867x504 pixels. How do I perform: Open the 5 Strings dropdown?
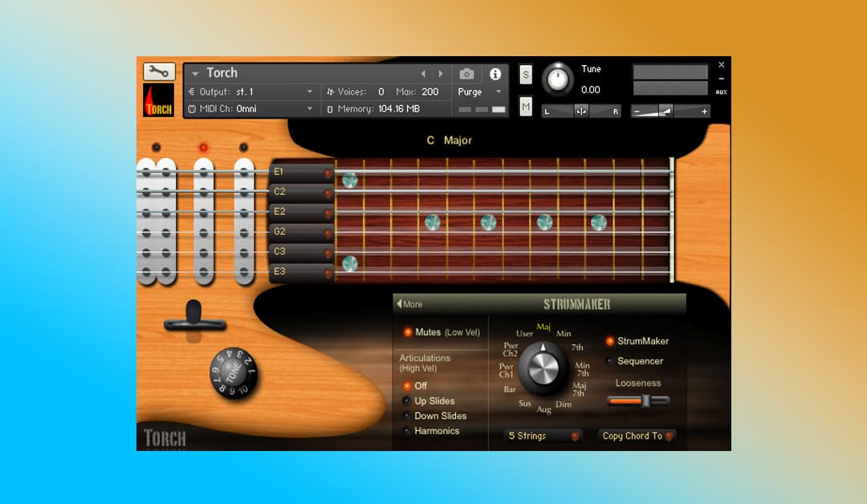click(543, 436)
